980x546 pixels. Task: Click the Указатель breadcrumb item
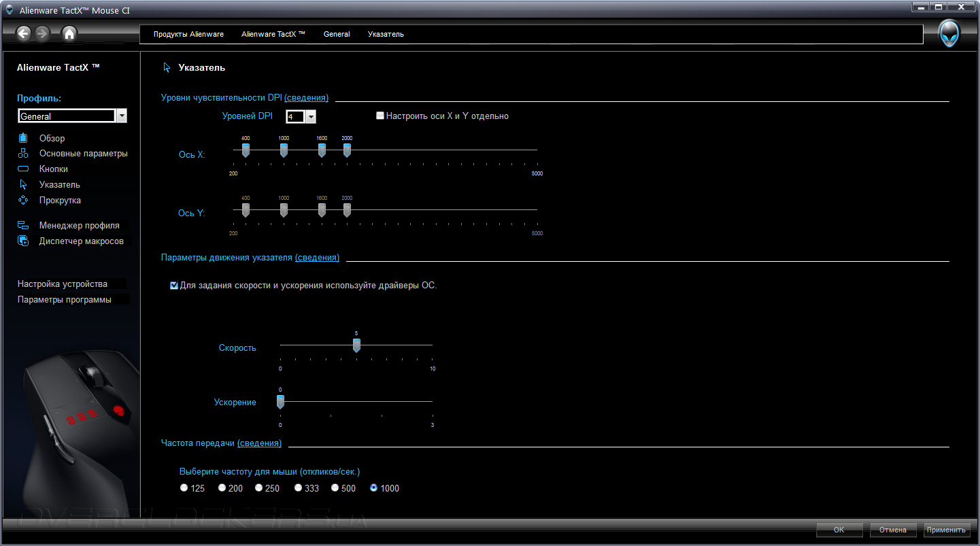click(x=386, y=34)
